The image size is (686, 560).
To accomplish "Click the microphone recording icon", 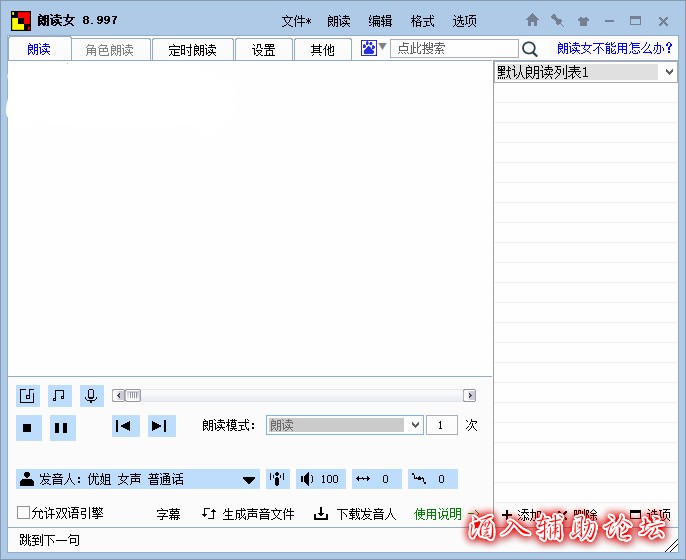I will (x=92, y=396).
